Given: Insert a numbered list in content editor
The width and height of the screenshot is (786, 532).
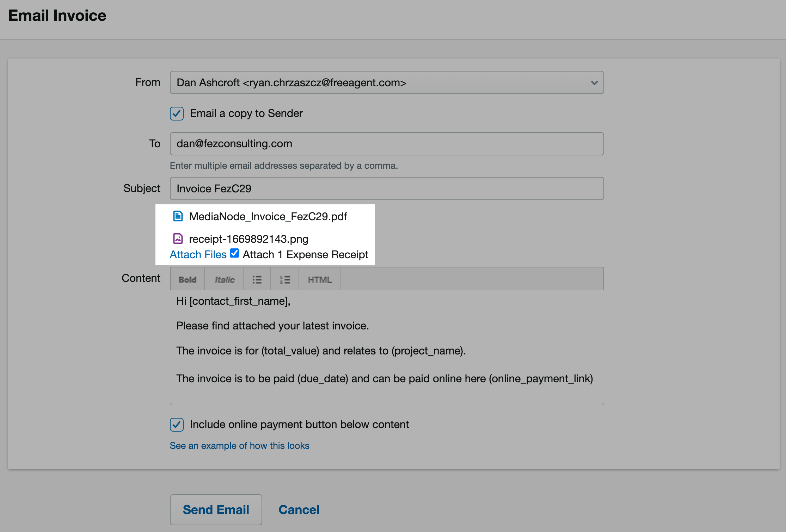Looking at the screenshot, I should pos(285,279).
